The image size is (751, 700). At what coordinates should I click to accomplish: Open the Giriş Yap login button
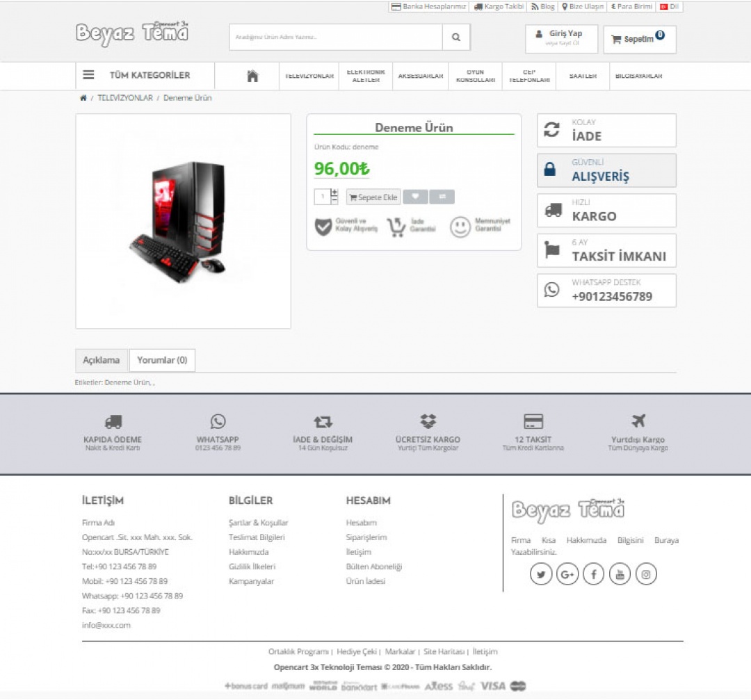(561, 38)
